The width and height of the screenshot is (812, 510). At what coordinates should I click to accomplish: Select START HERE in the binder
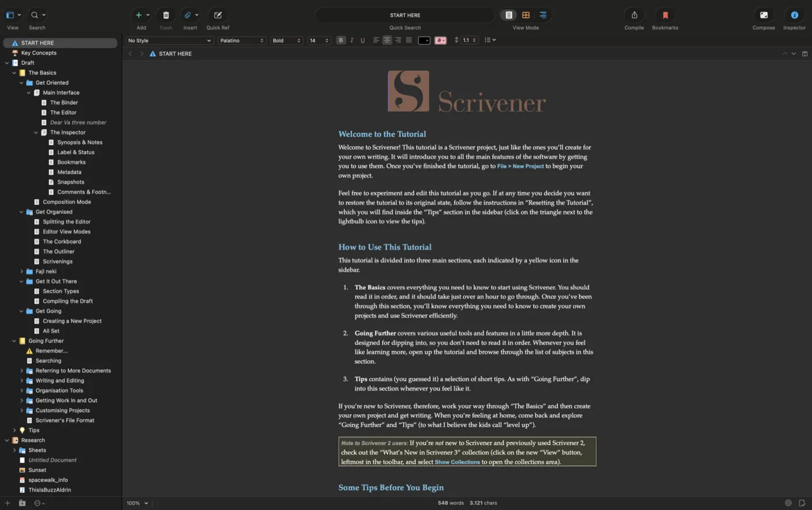tap(60, 43)
